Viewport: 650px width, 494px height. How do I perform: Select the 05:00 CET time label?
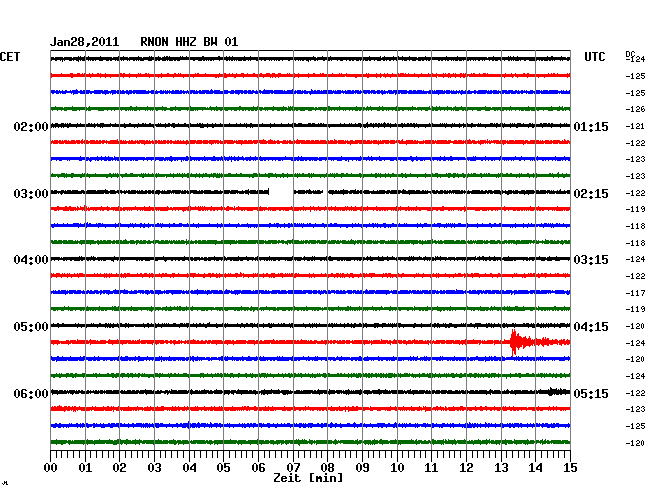[31, 327]
